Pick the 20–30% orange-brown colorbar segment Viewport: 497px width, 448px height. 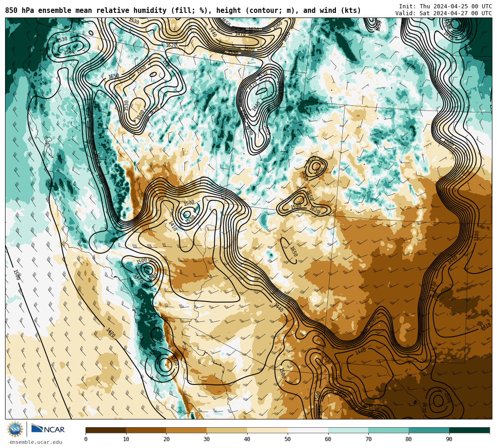187,430
